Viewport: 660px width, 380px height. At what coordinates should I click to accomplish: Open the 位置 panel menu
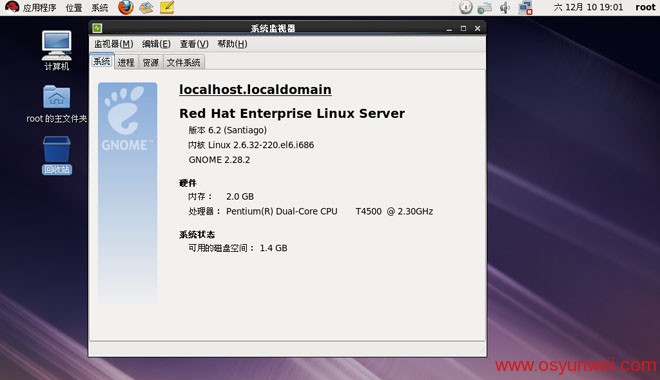tap(74, 8)
